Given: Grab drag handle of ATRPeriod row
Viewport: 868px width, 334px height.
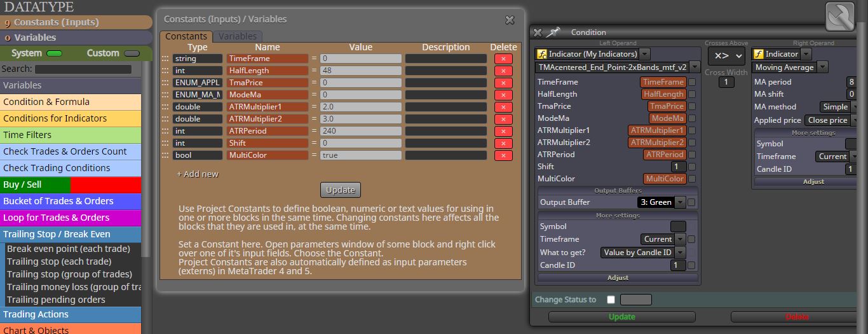Looking at the screenshot, I should tap(165, 131).
